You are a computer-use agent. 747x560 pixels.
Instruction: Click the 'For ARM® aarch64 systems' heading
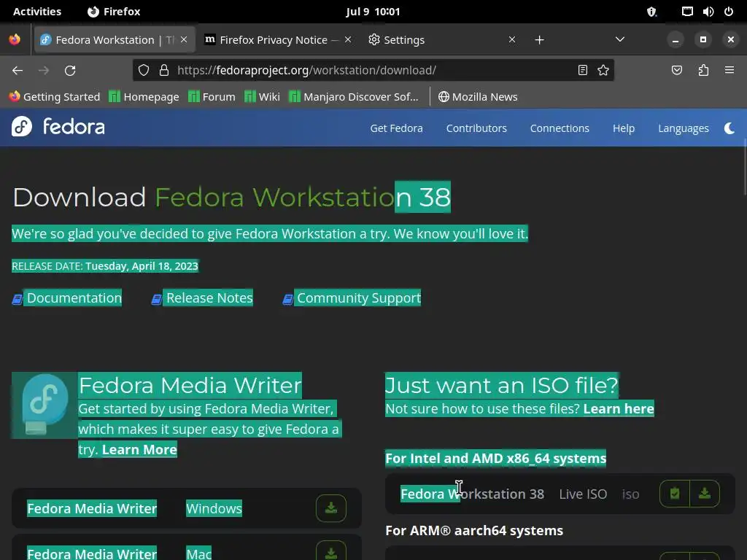pos(474,531)
